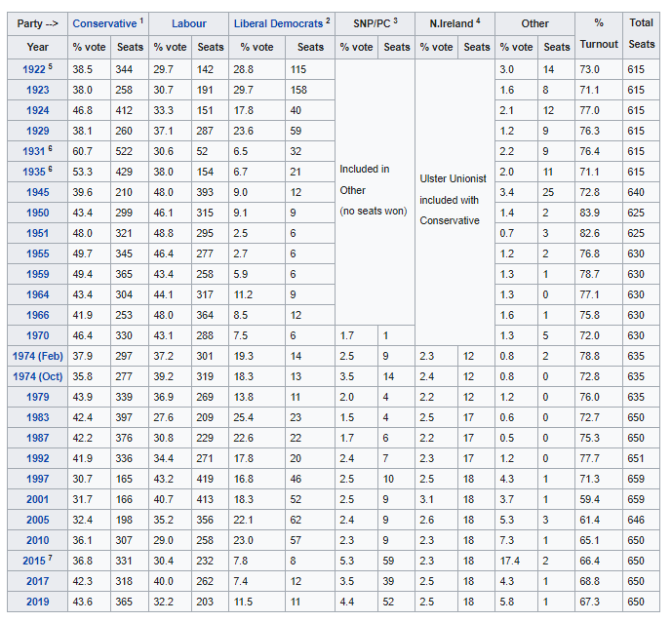Image resolution: width=672 pixels, height=622 pixels.
Task: Open the 2019 election link
Action: tap(38, 602)
